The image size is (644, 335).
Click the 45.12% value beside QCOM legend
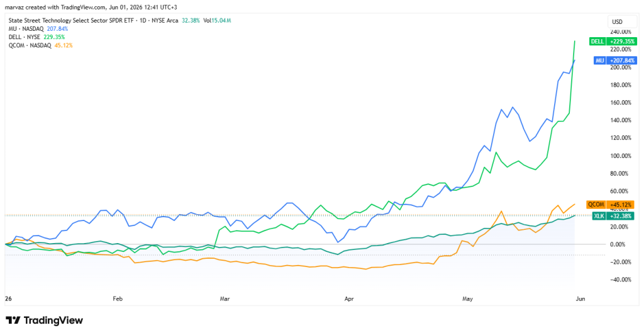click(64, 45)
